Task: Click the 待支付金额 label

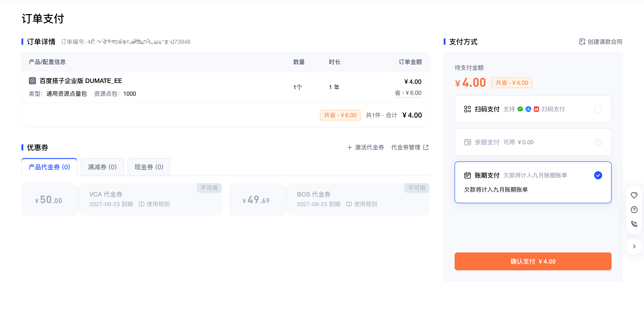Action: coord(469,68)
